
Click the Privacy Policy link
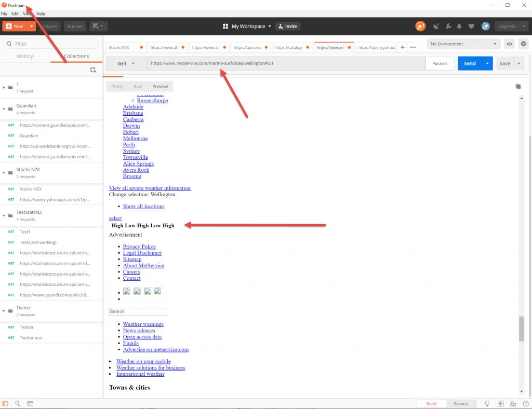pos(139,247)
